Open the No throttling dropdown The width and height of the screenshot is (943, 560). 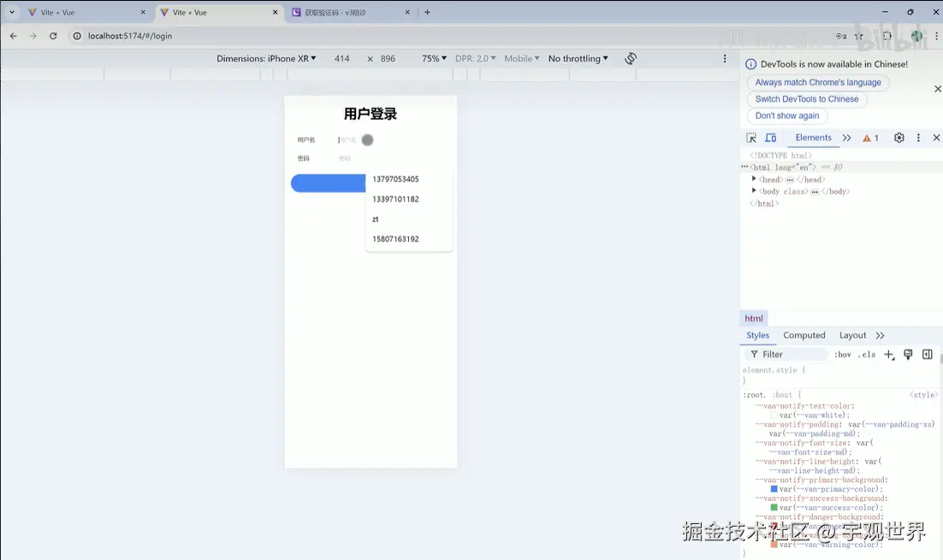pos(578,58)
